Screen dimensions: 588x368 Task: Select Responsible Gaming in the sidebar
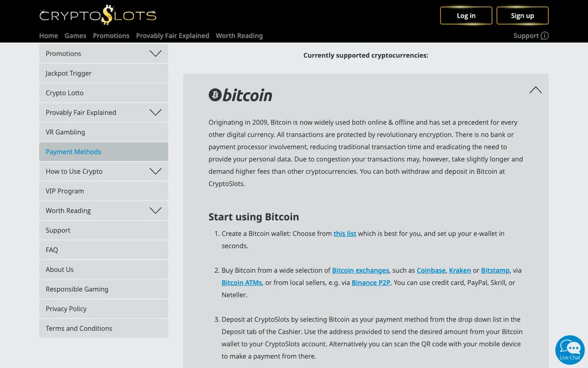click(103, 289)
